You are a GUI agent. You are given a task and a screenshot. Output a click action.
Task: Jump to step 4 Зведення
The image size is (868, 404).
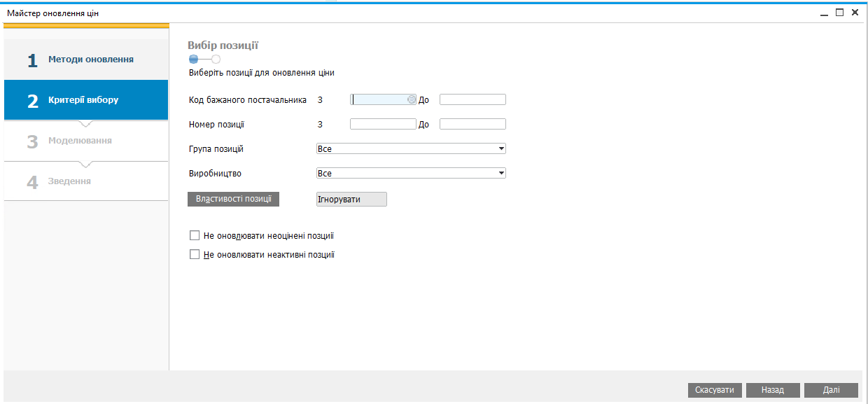point(86,181)
